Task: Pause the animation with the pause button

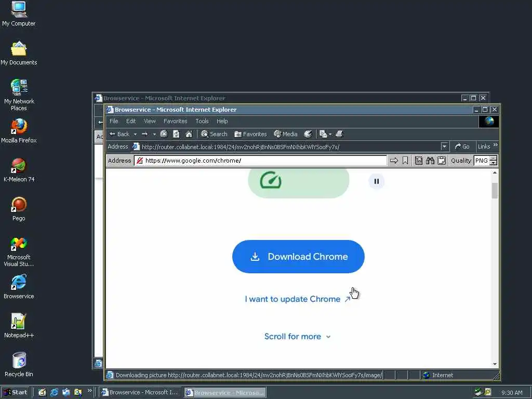Action: [376, 181]
